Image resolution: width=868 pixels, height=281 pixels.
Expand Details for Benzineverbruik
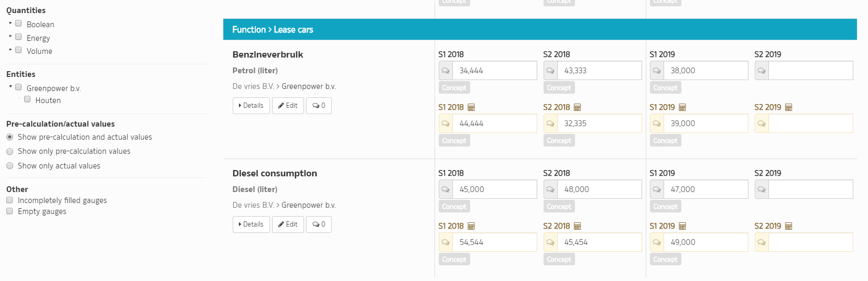click(x=251, y=106)
